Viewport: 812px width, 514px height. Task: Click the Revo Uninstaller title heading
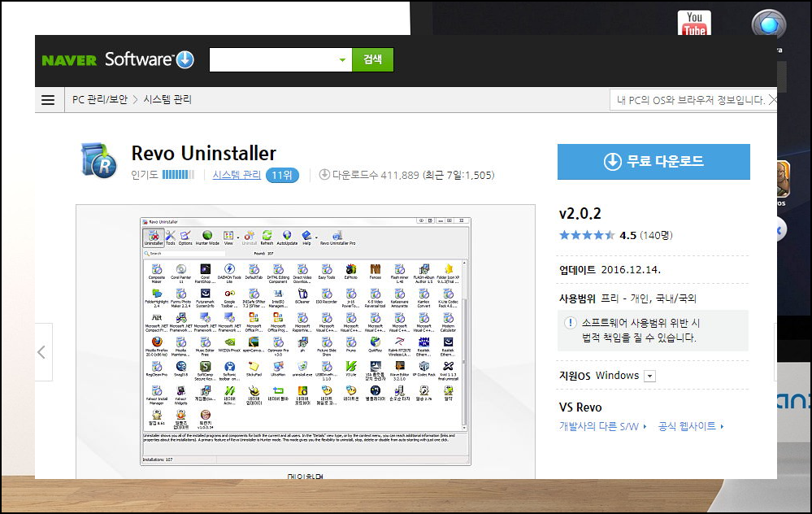pyautogui.click(x=203, y=154)
